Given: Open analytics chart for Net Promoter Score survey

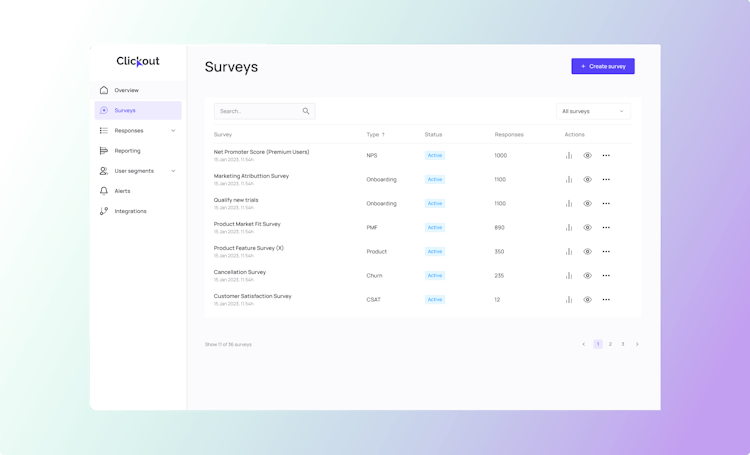Looking at the screenshot, I should (x=569, y=155).
